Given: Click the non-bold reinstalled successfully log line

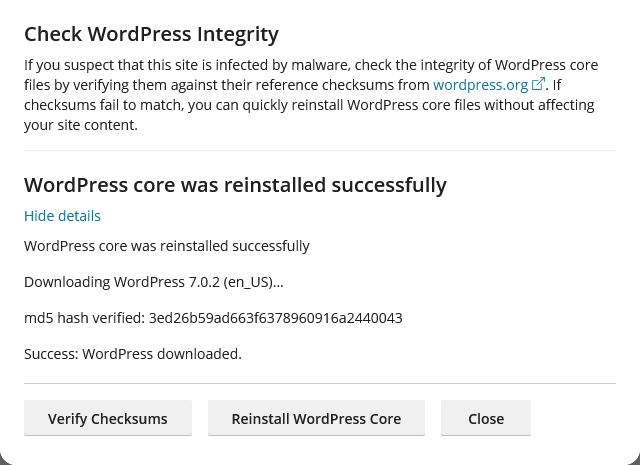Looking at the screenshot, I should (x=167, y=246).
